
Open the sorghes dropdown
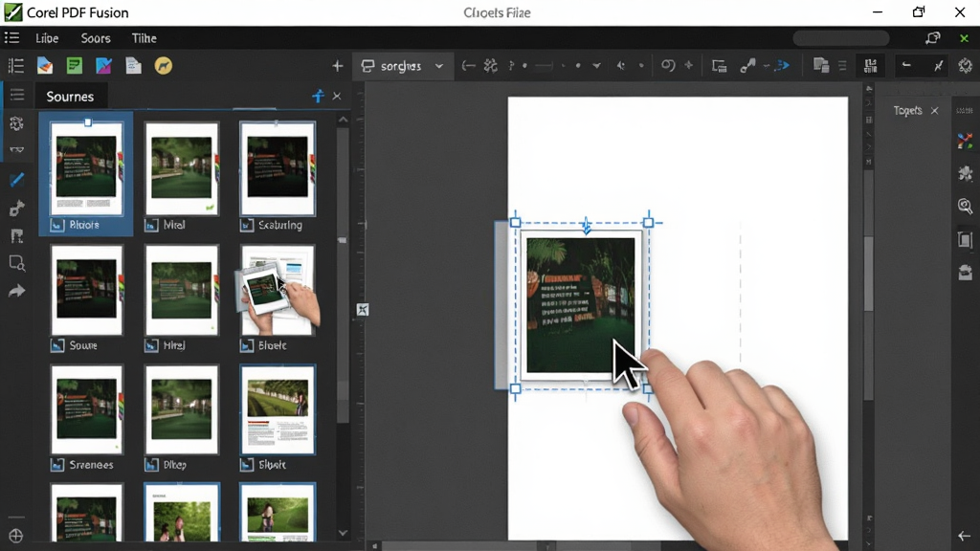click(x=403, y=66)
